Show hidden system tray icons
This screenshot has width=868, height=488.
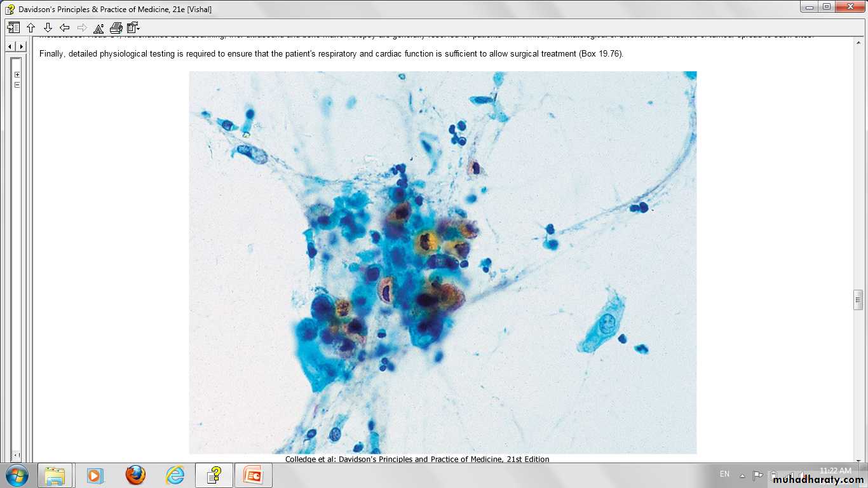click(x=742, y=475)
